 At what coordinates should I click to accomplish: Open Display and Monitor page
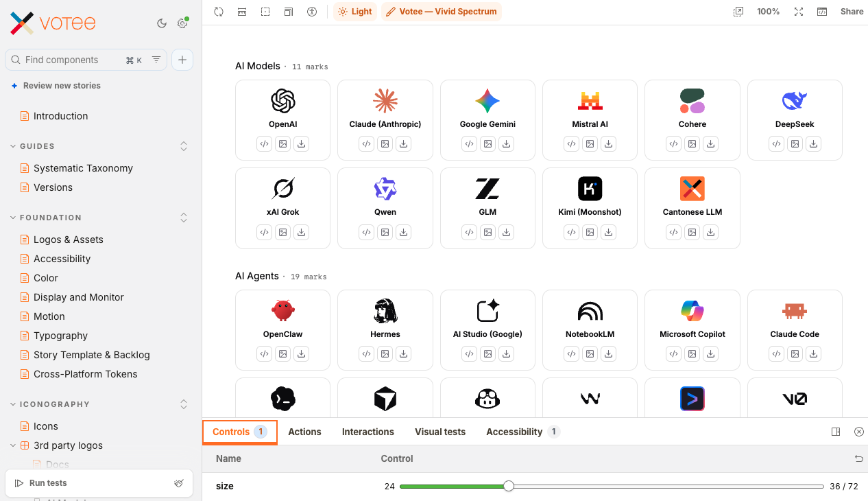78,297
